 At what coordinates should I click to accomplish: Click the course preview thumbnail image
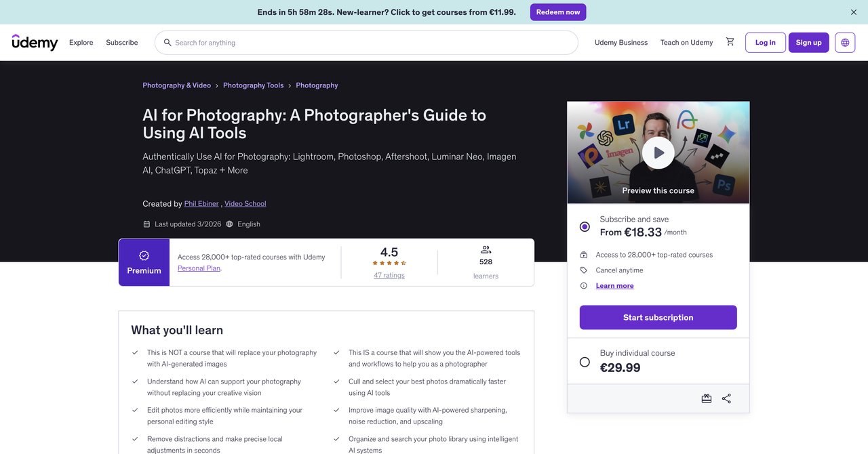pyautogui.click(x=658, y=152)
